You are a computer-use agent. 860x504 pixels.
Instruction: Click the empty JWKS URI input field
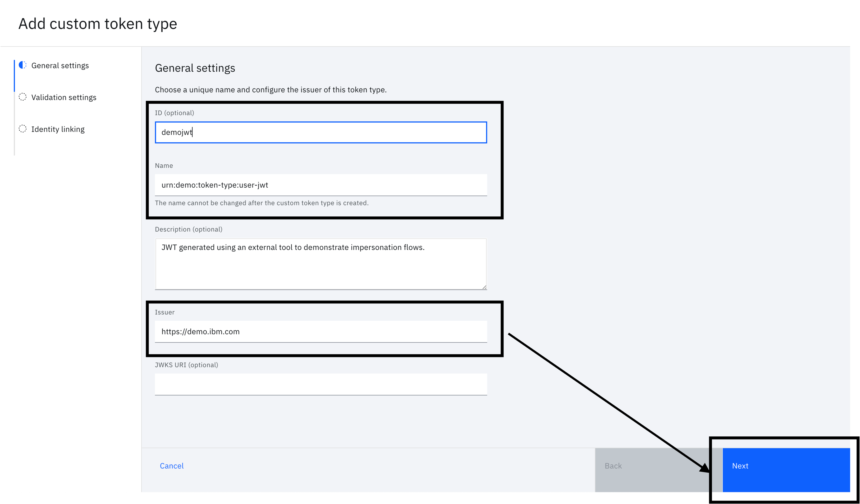click(321, 384)
